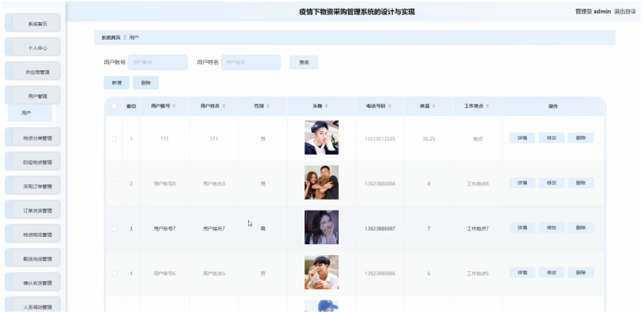The height and width of the screenshot is (314, 644).
Task: Open 详情 for 用户账号8
Action: [522, 183]
